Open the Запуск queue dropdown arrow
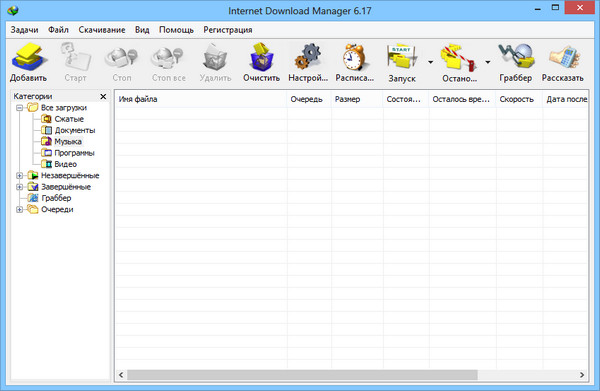The width and height of the screenshot is (600, 391). tap(430, 62)
